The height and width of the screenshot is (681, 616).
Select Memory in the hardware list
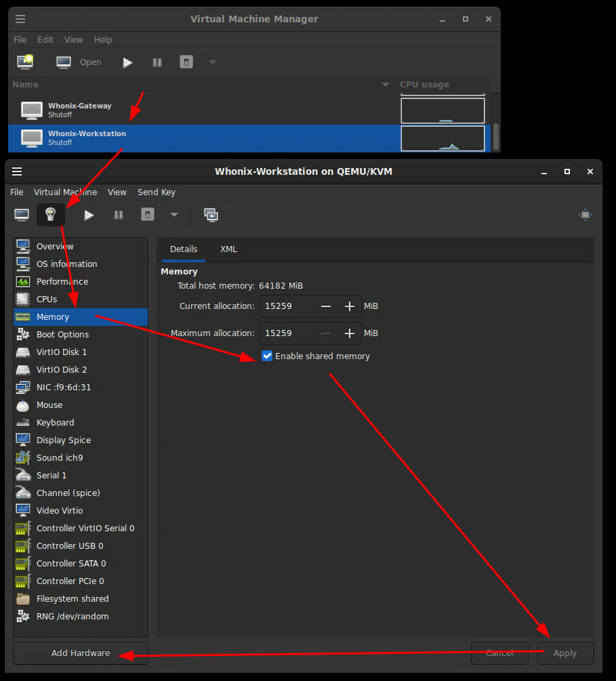pyautogui.click(x=81, y=317)
